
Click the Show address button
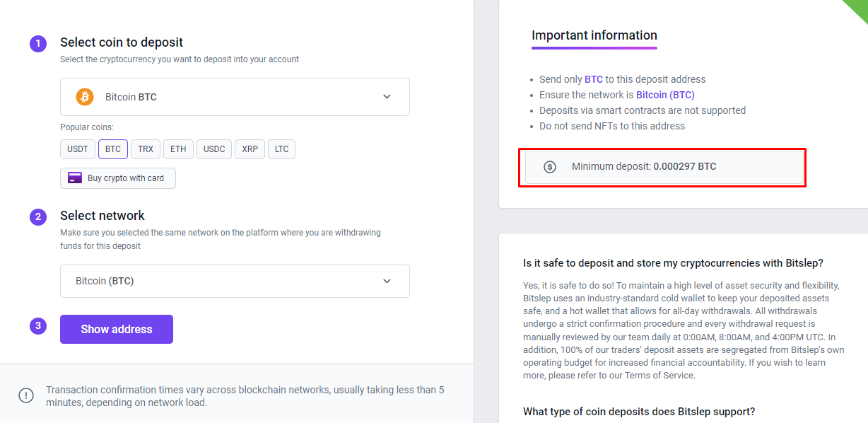(x=117, y=329)
